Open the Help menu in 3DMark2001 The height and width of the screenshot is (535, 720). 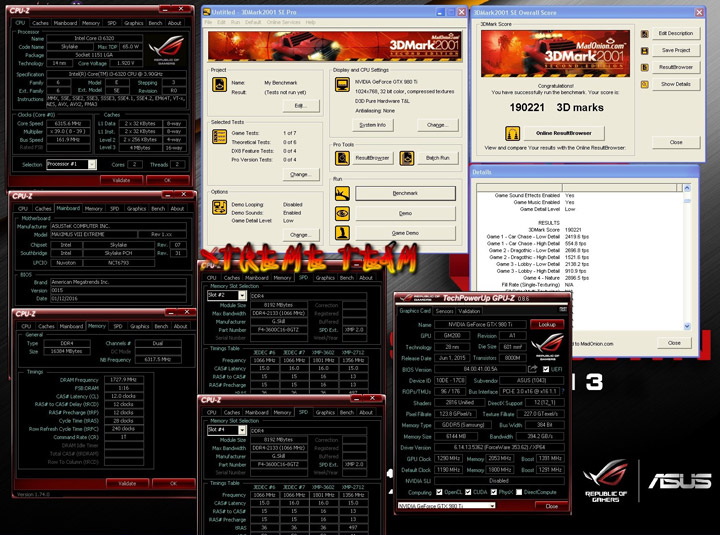point(310,22)
